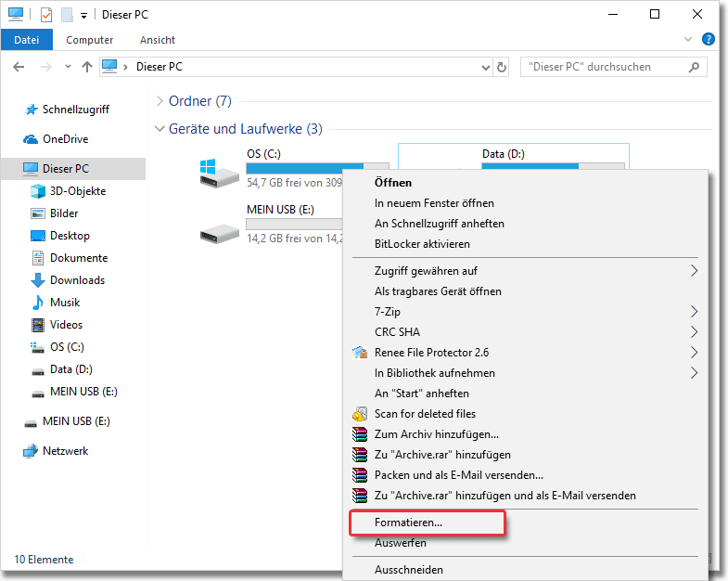Choose Zu "Archive.rar" hinzufügen und als E-Mail versenden
The image size is (728, 581).
point(525,496)
